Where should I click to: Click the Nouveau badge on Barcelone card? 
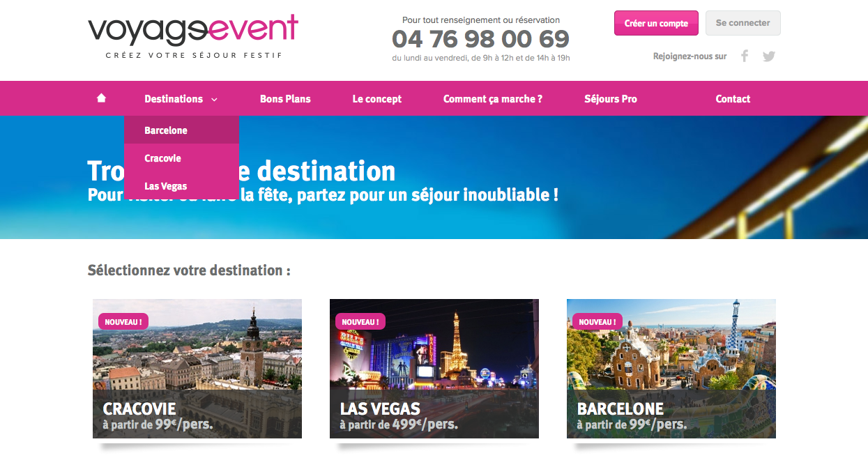(597, 321)
